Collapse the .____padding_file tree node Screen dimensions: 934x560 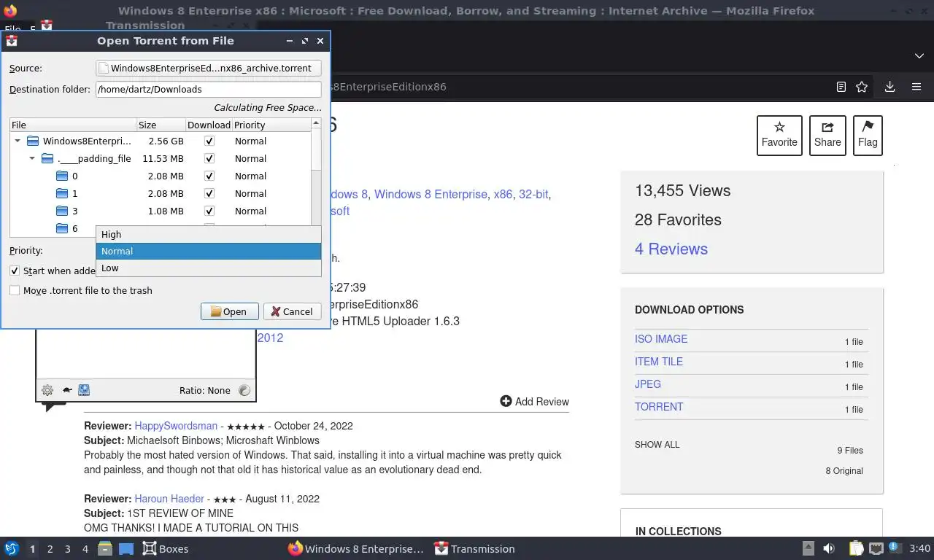coord(32,158)
